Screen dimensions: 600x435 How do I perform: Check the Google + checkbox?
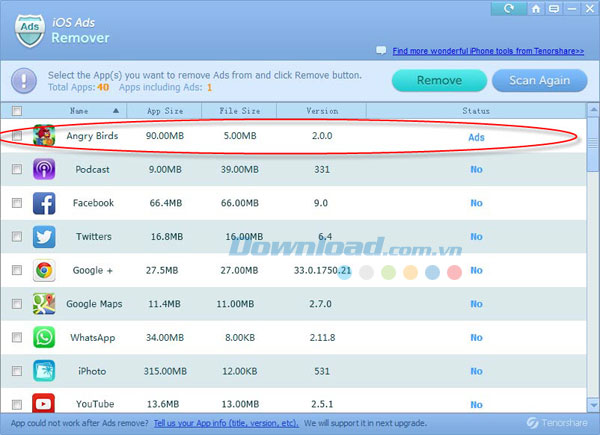click(17, 270)
